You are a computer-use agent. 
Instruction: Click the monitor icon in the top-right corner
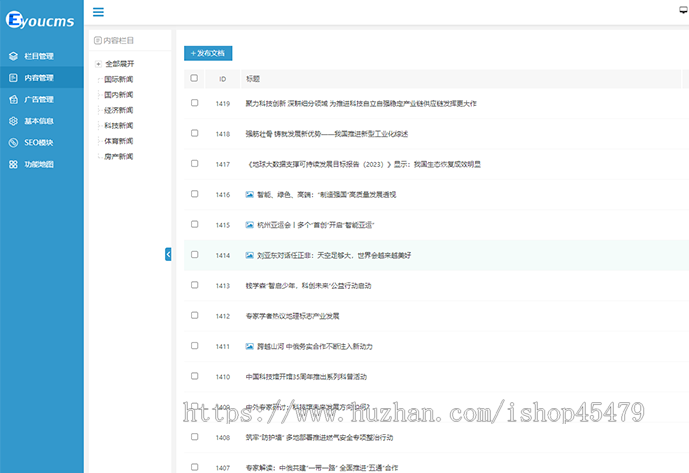(x=684, y=10)
